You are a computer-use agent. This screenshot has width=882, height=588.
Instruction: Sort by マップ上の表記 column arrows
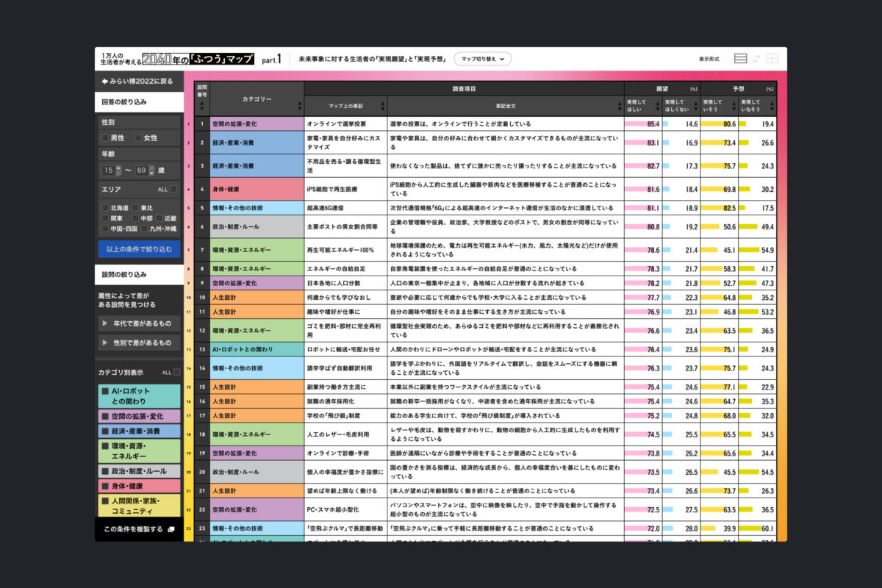click(x=381, y=106)
